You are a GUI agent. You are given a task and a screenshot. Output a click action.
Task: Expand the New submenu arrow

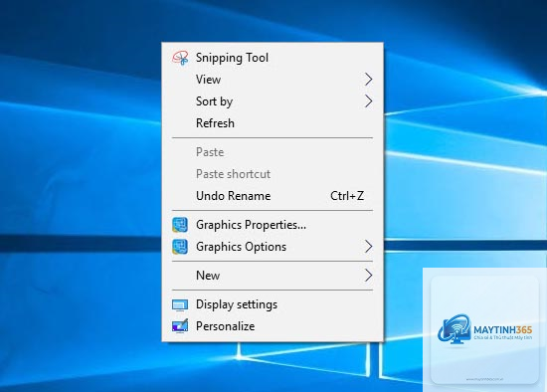(x=368, y=276)
